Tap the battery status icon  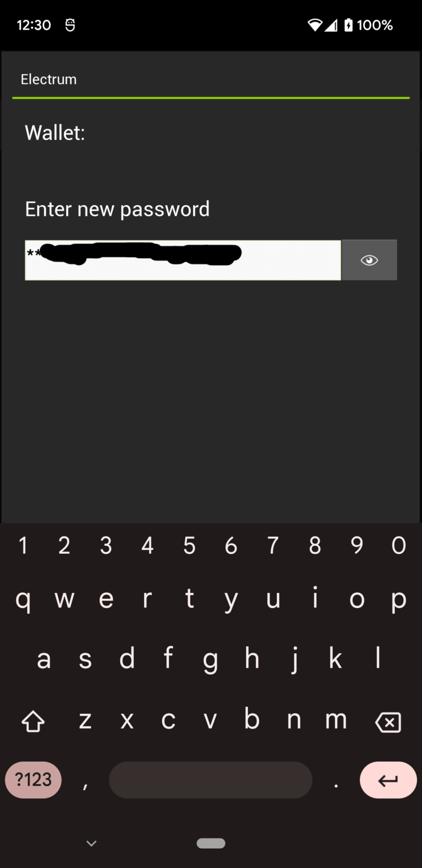pos(349,25)
